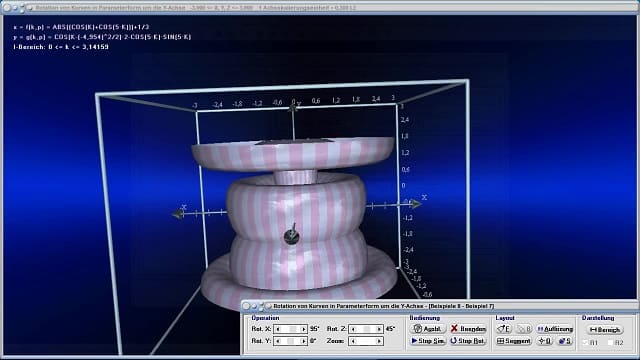Click the Rot. X slider thumb
Viewport: 640px width, 360px height.
293,329
